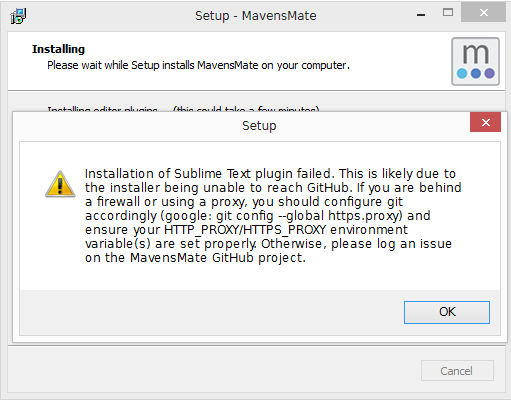Screen dimensions: 511x400
Task: Click the installer icon in the title bar
Action: click(x=18, y=16)
